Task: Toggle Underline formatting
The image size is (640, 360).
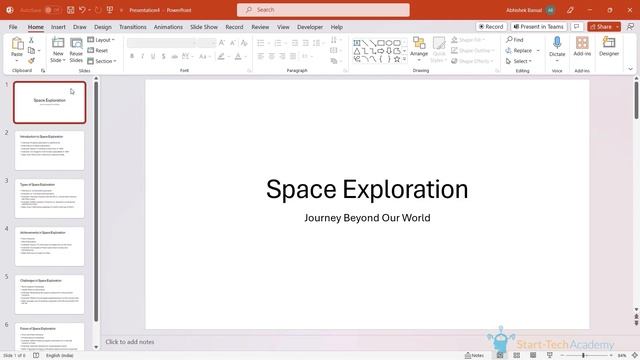Action: coord(153,56)
